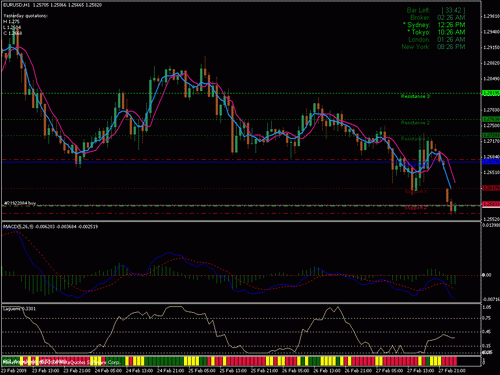
Task: Select the buy order label on chart
Action: (x=20, y=203)
